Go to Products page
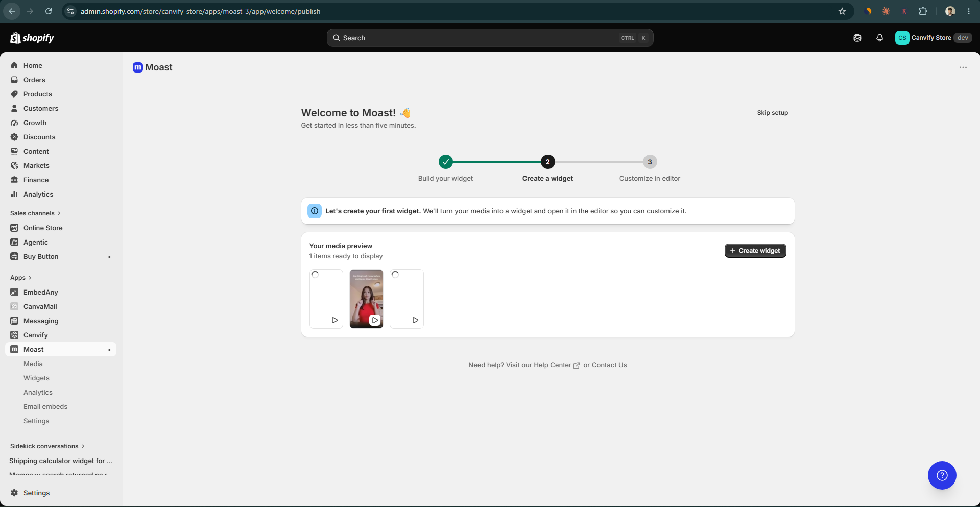 (x=37, y=94)
